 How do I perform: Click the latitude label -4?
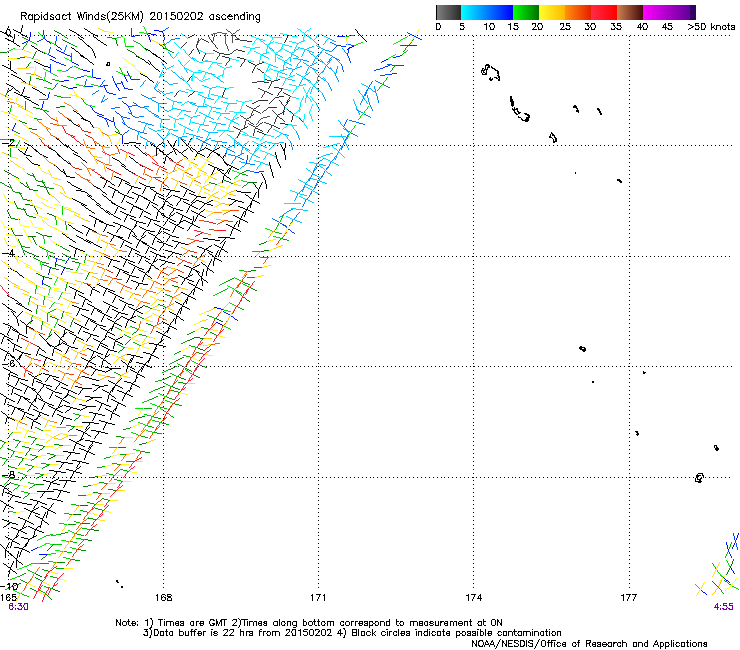point(7,253)
